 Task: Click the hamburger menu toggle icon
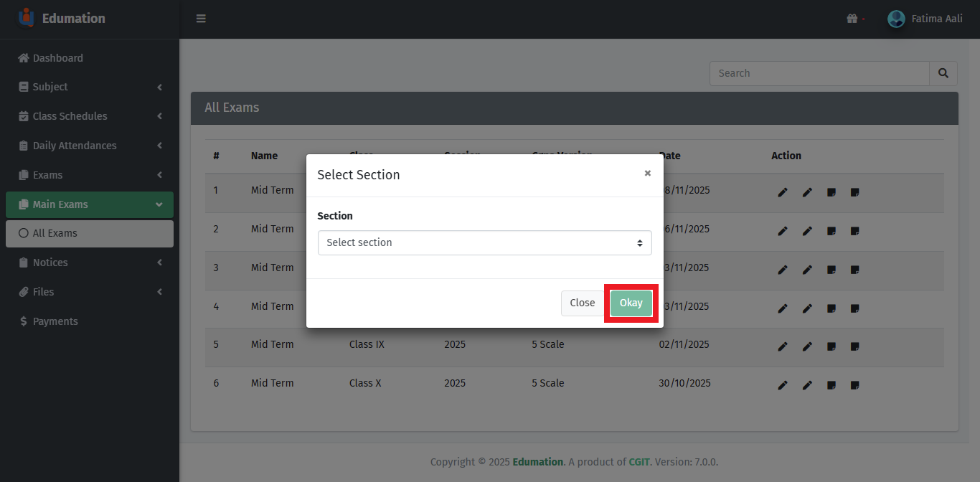pyautogui.click(x=201, y=19)
